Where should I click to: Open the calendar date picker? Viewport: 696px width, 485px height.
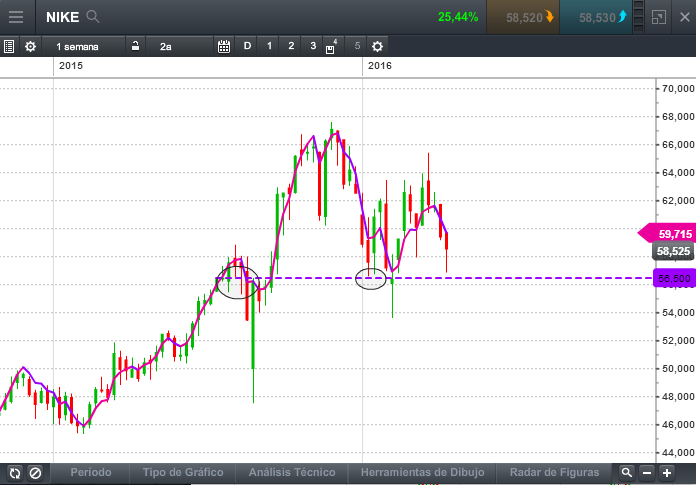click(224, 46)
